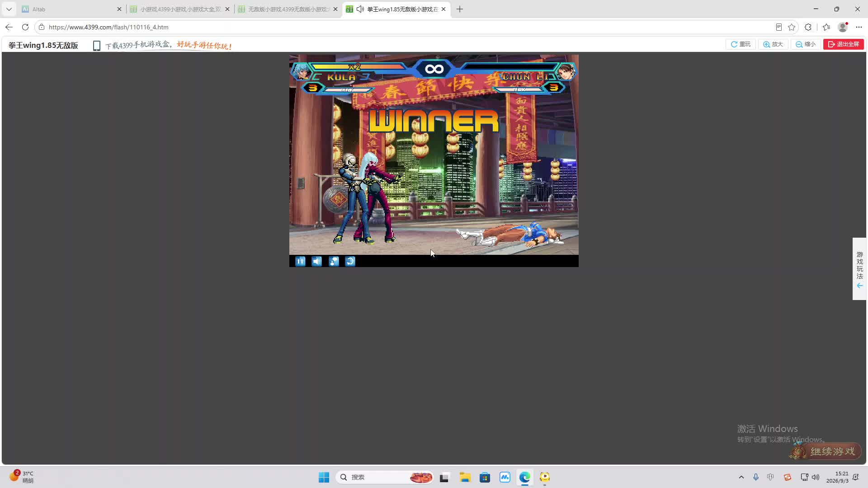Screen dimensions: 868x488
Task: Open the Windows Start menu
Action: (x=324, y=477)
